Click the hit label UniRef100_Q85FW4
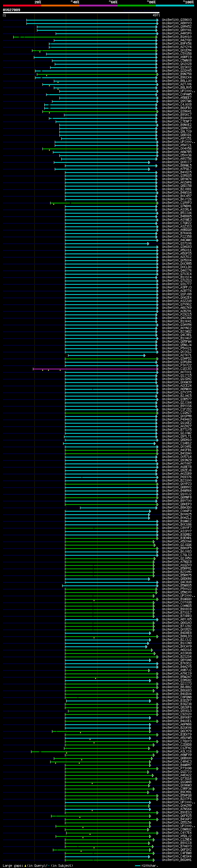This screenshot has height=868, width=197. pos(177,342)
